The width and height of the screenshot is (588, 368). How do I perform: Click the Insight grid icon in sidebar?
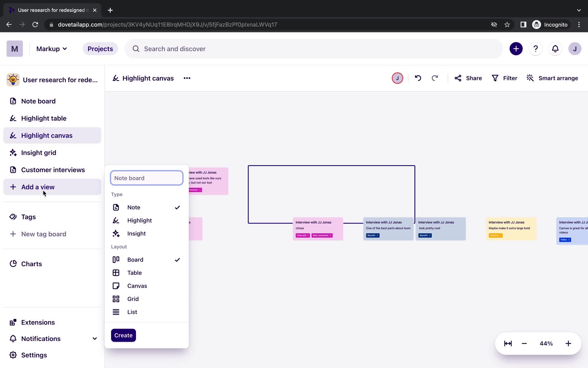click(x=13, y=153)
